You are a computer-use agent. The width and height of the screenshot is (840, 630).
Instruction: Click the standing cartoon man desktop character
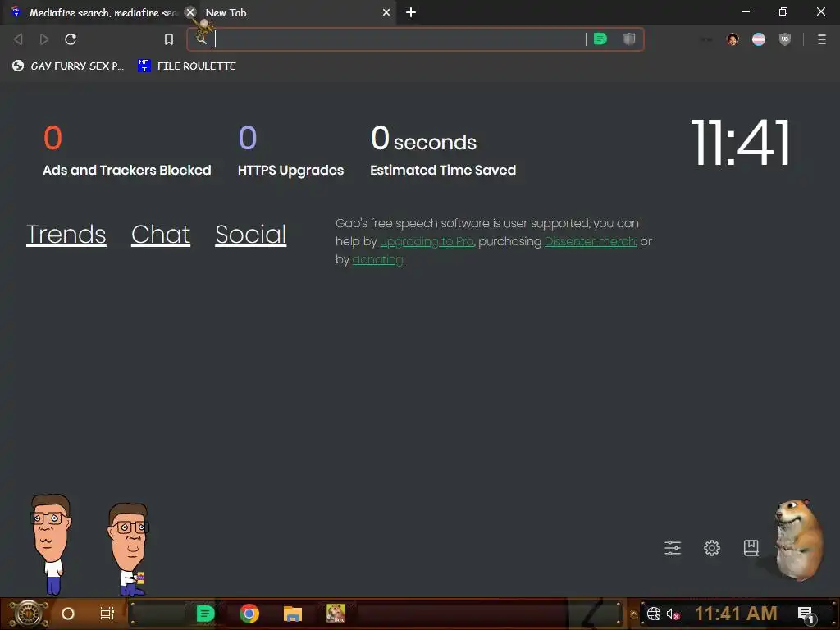tap(51, 545)
